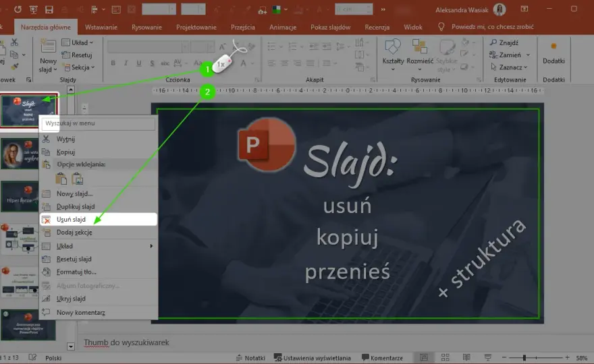Switch to Slide Sorter view icon

click(x=445, y=357)
